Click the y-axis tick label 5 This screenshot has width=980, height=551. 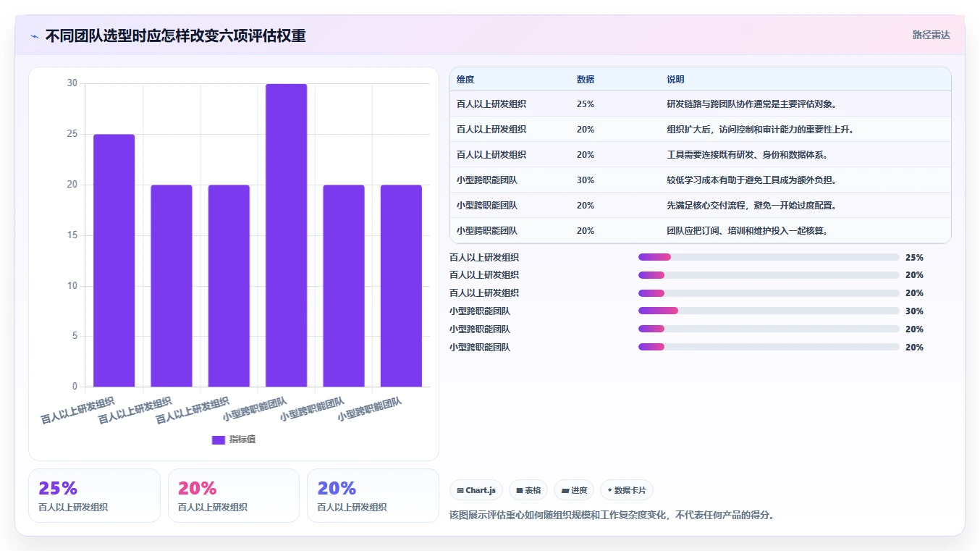click(x=75, y=336)
